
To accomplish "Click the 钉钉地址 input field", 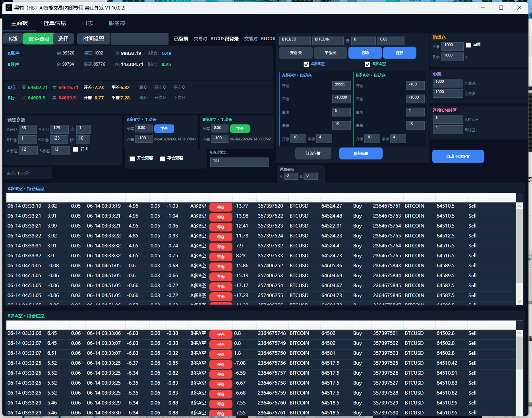I will click(x=239, y=162).
